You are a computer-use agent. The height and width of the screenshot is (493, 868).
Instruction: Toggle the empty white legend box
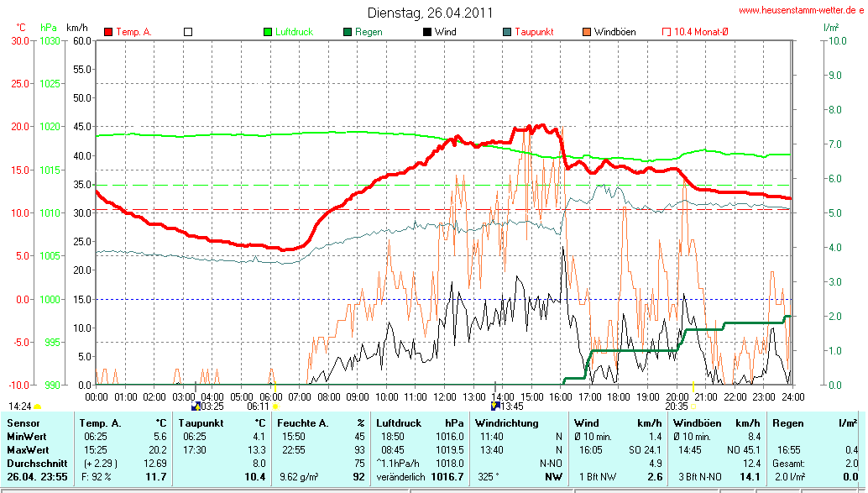(188, 32)
